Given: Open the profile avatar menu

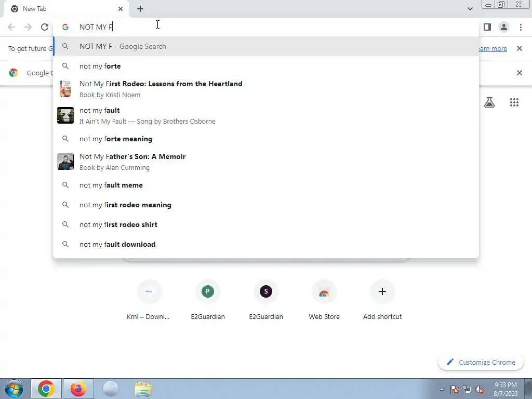Looking at the screenshot, I should pyautogui.click(x=504, y=27).
